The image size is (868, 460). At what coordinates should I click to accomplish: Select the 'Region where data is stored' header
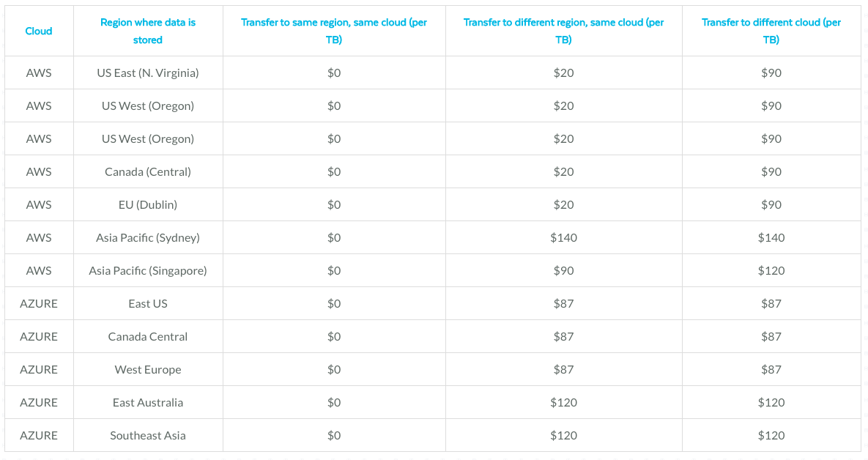(148, 31)
